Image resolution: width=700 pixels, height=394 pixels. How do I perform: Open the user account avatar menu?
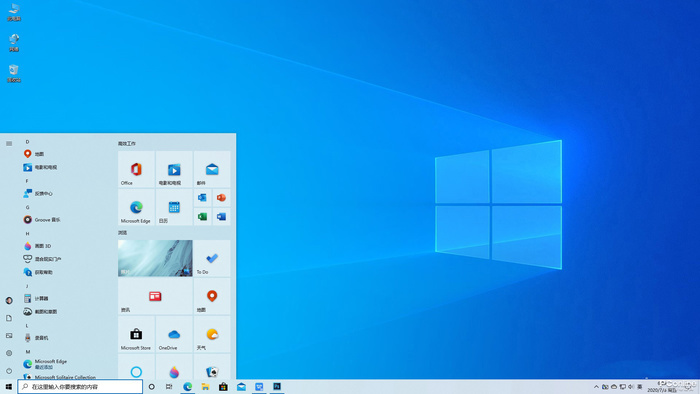point(9,300)
